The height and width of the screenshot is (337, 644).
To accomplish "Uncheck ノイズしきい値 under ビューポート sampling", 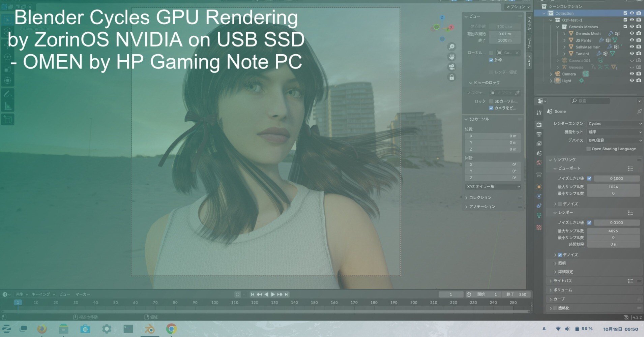I will pos(589,178).
